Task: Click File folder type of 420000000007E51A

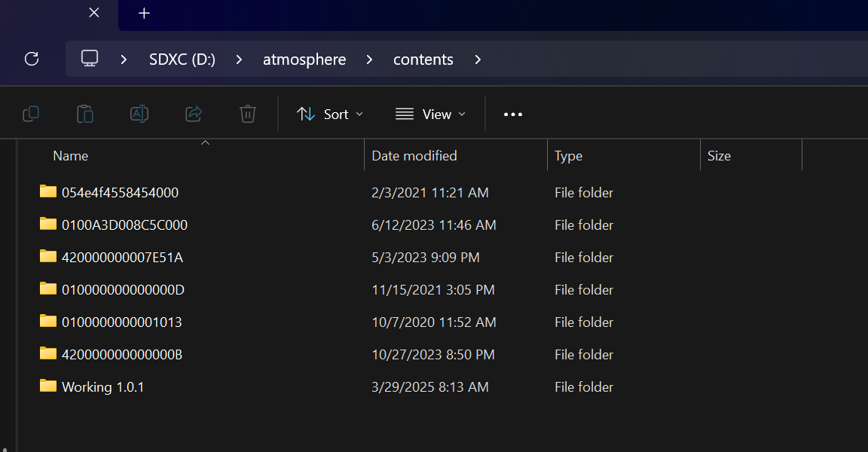Action: [584, 257]
